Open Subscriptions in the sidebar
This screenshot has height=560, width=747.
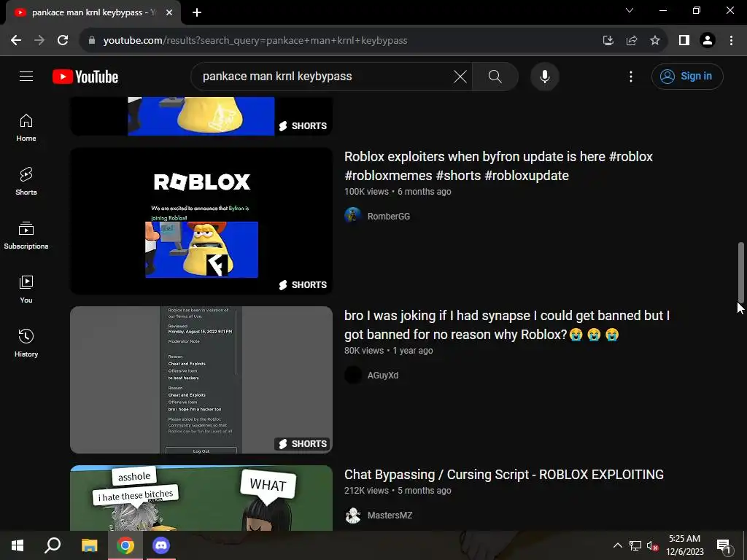click(x=26, y=236)
